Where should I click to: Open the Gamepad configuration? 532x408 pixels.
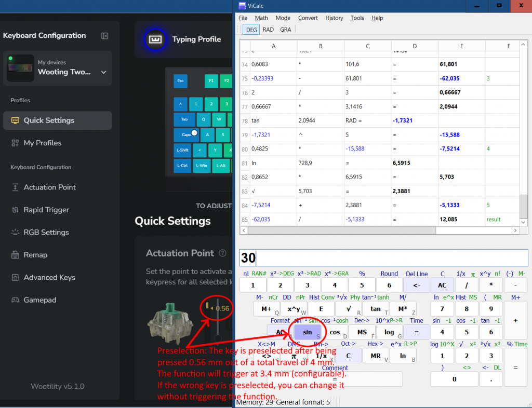tap(39, 300)
